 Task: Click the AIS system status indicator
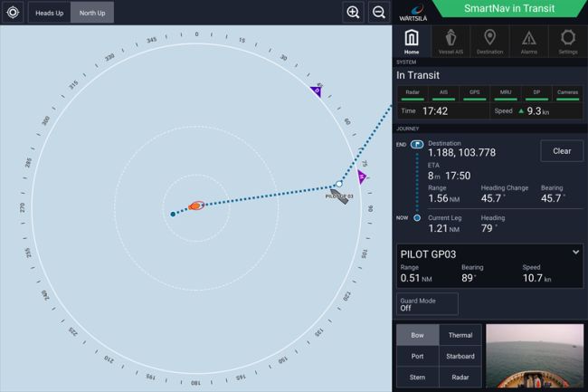point(443,94)
